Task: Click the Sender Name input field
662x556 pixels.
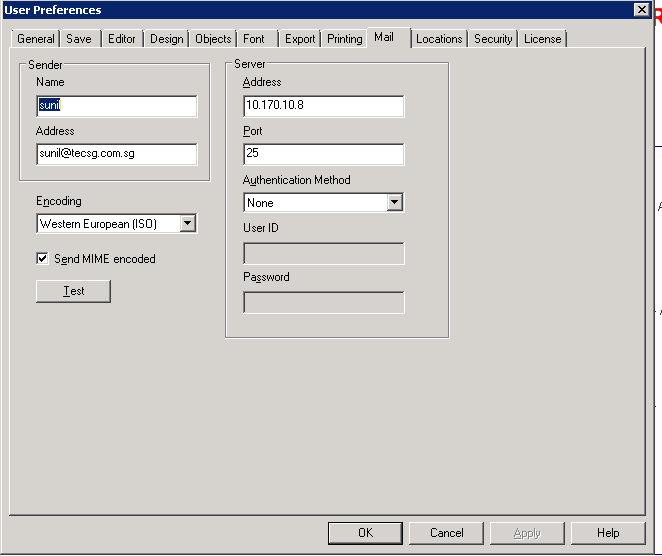Action: pos(117,106)
